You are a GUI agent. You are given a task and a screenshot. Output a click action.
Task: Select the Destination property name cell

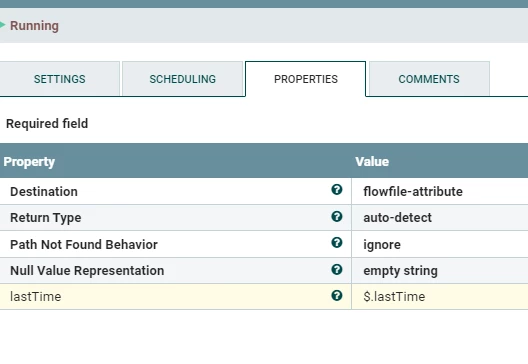(x=44, y=191)
